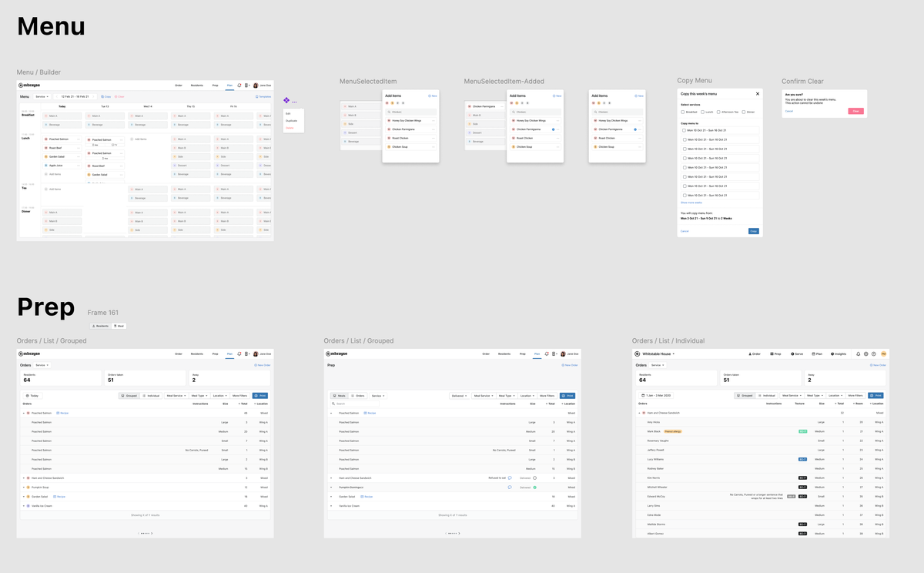Viewport: 924px width, 573px height.
Task: Click the Templates icon link in Menu / Builder
Action: [x=263, y=96]
